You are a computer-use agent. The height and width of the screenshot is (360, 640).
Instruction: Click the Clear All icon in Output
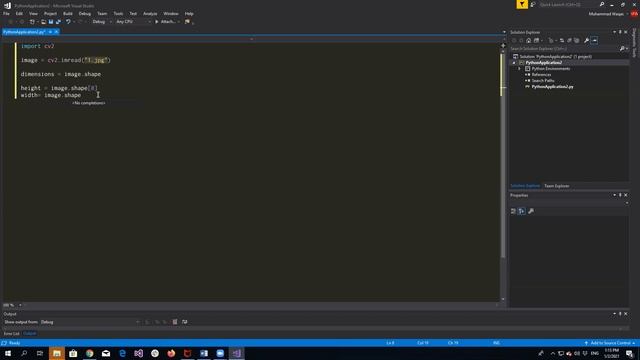(175, 322)
